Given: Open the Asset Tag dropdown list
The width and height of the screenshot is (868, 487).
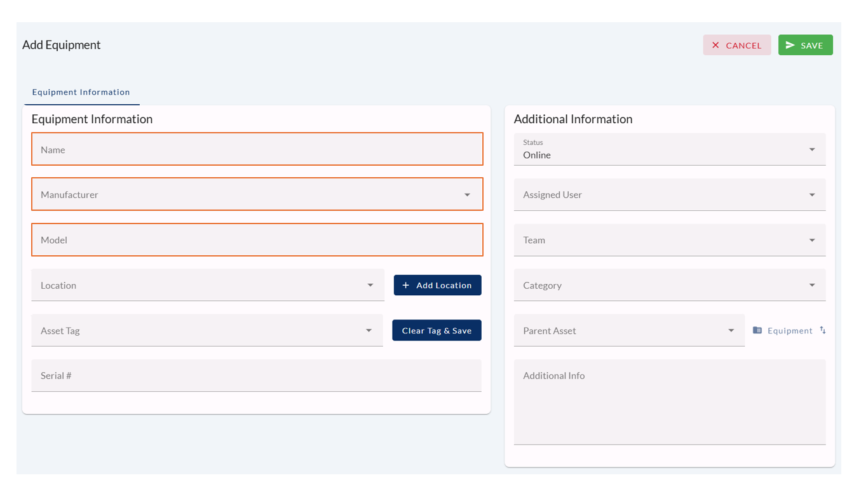Looking at the screenshot, I should 369,330.
